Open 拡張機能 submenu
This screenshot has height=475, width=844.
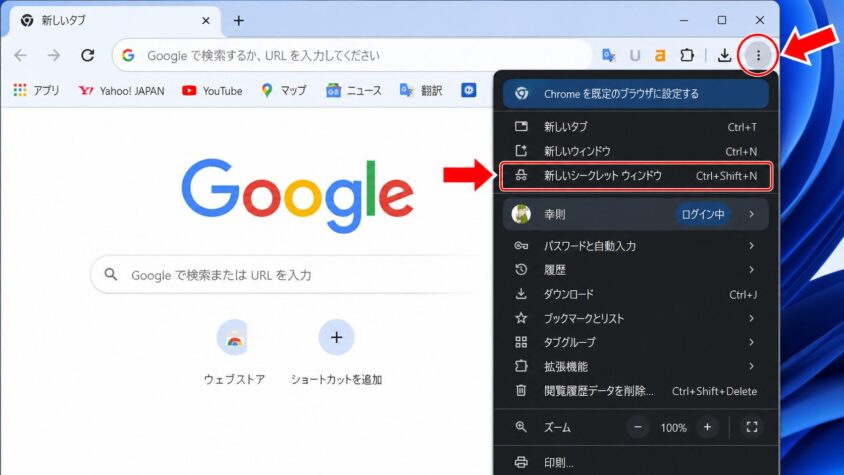[x=636, y=366]
